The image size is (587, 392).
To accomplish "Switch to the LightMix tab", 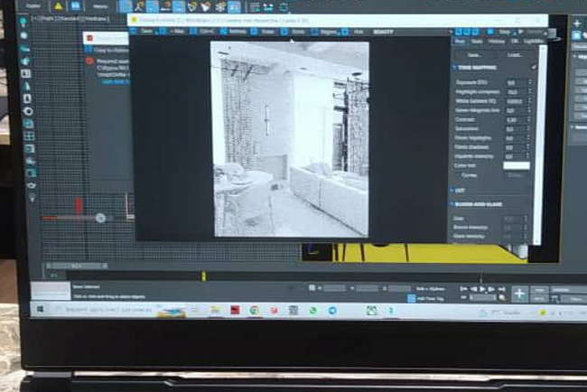I will [x=534, y=41].
